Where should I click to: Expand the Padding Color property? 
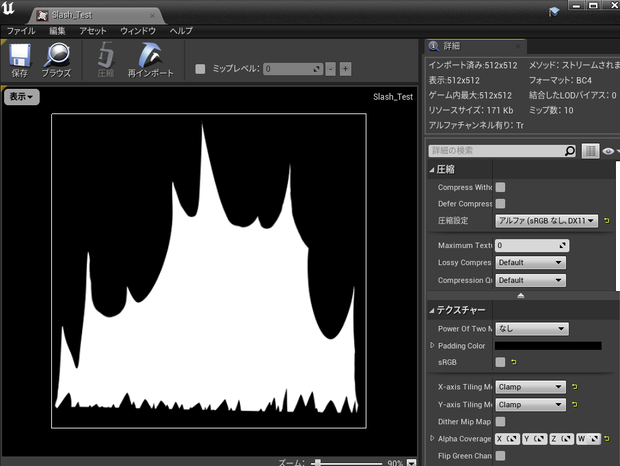(432, 345)
